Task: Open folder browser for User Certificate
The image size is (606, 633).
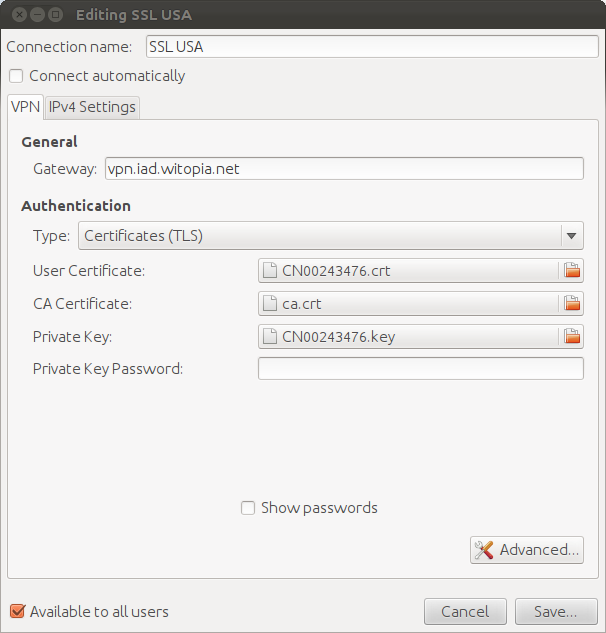Action: tap(572, 270)
